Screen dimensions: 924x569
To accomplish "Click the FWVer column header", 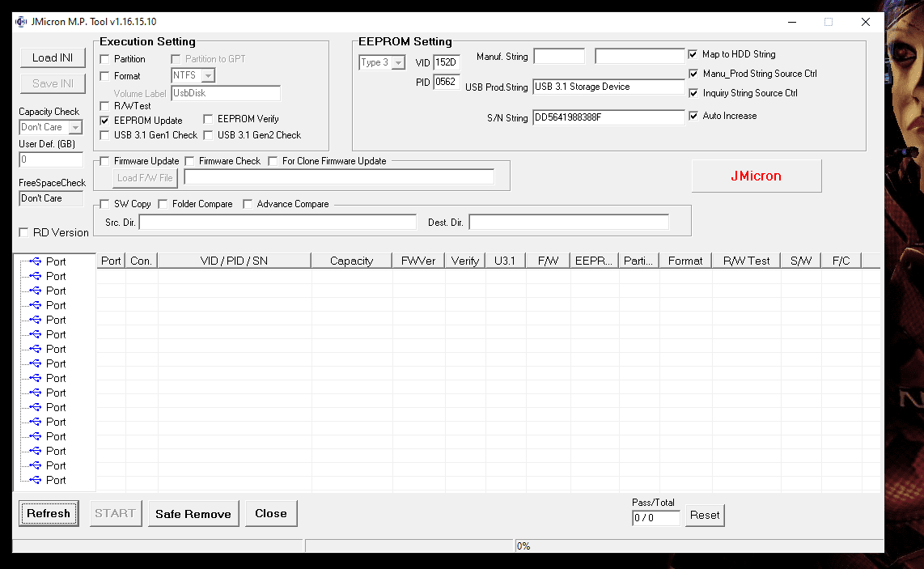I will pos(418,261).
